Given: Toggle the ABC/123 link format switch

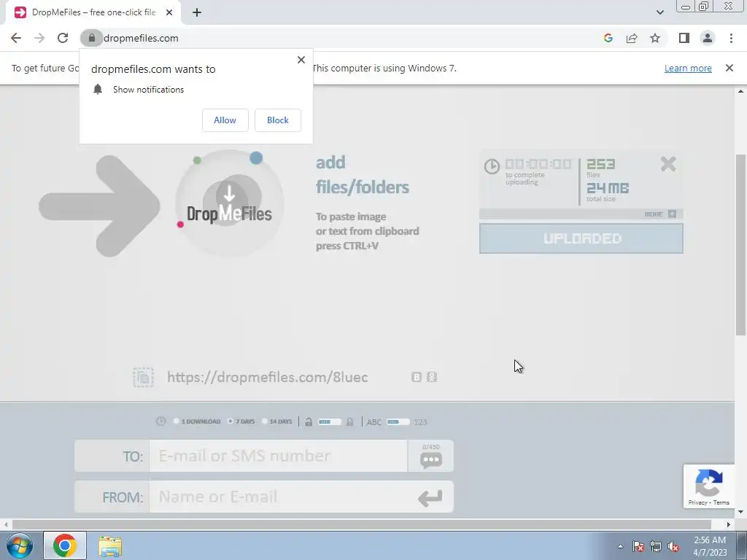Looking at the screenshot, I should 398,422.
